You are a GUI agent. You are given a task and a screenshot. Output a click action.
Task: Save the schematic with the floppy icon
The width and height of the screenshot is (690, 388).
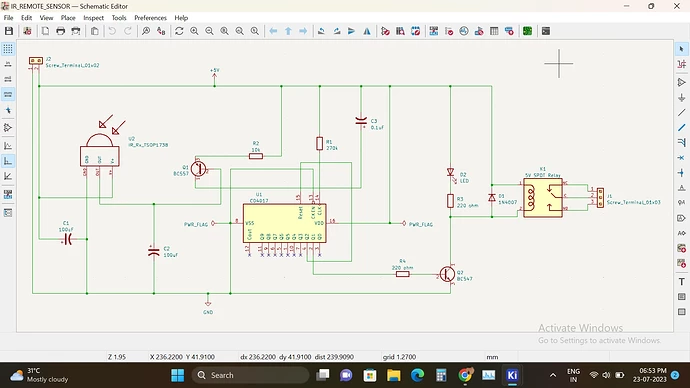[9, 31]
